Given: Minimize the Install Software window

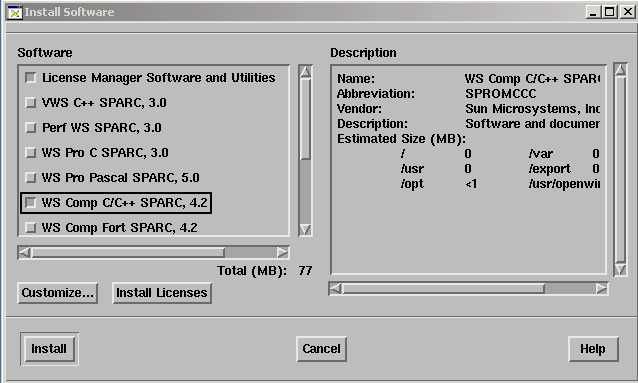Looking at the screenshot, I should pyautogui.click(x=593, y=12).
